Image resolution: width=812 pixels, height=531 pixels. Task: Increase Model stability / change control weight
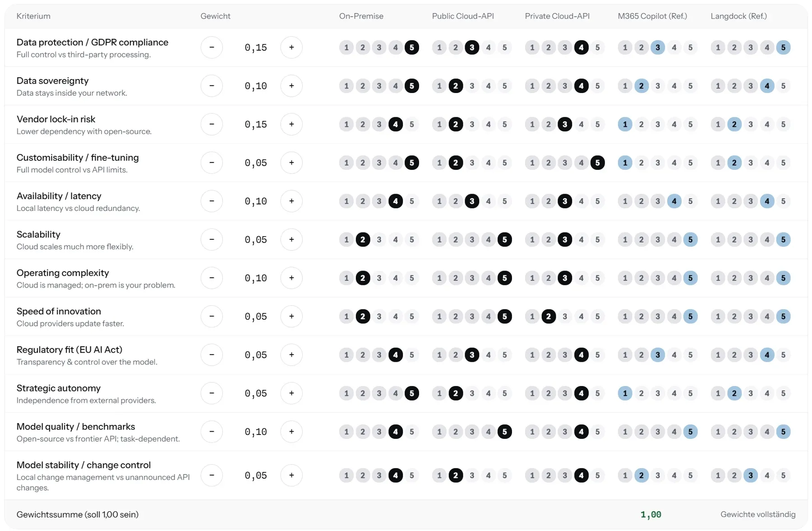coord(291,475)
